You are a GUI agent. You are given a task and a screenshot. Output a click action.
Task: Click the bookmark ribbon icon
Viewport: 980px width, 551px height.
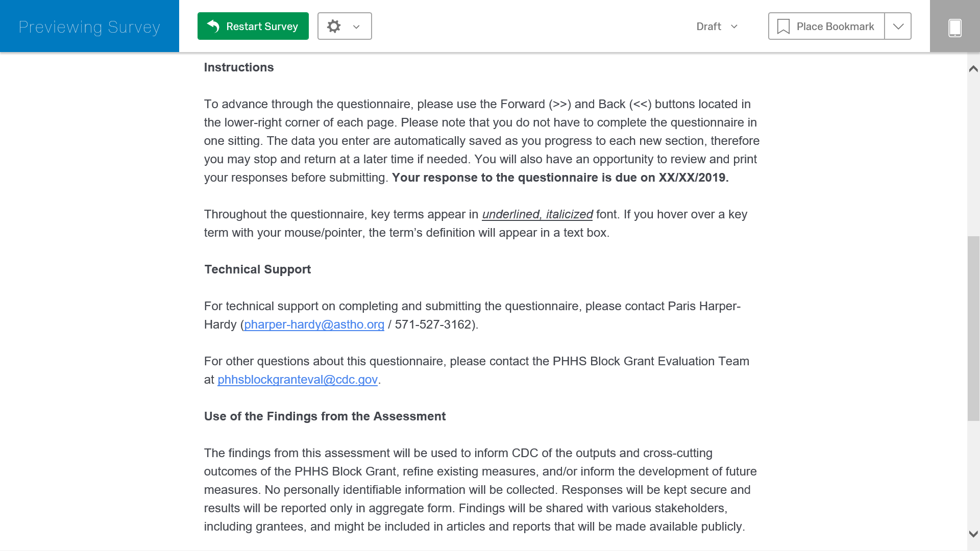tap(783, 27)
